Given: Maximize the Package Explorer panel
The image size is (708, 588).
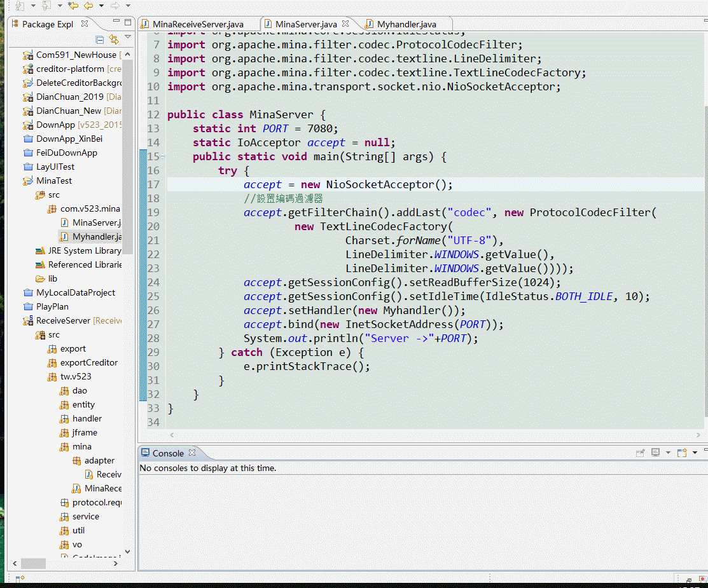Looking at the screenshot, I should (x=128, y=22).
